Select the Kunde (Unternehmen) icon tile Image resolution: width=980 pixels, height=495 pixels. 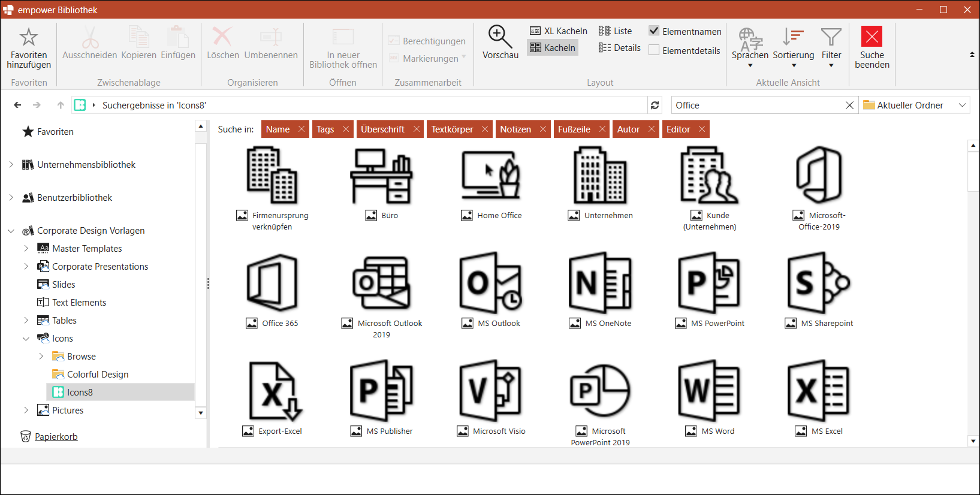(x=710, y=189)
